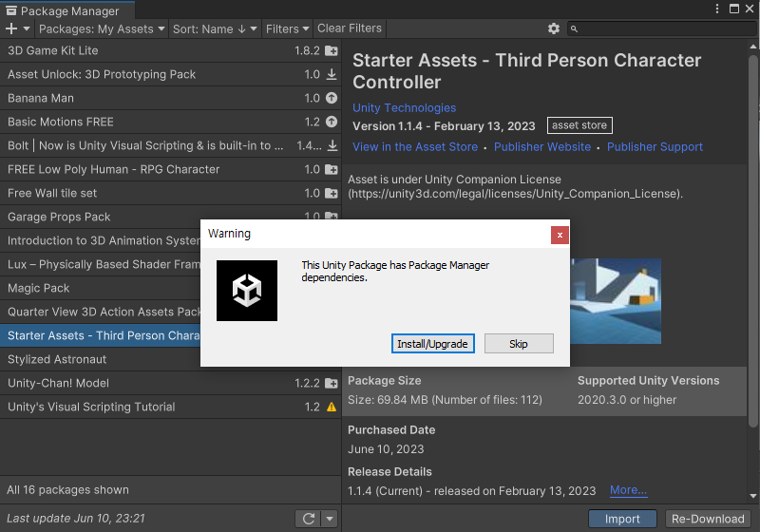Click the details pane vertical scrollbar

pos(752,239)
